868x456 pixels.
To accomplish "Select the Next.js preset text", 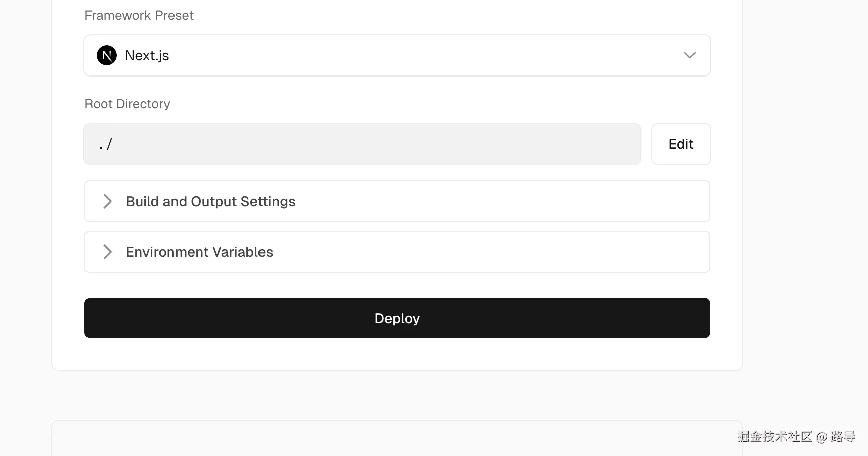I will 147,55.
